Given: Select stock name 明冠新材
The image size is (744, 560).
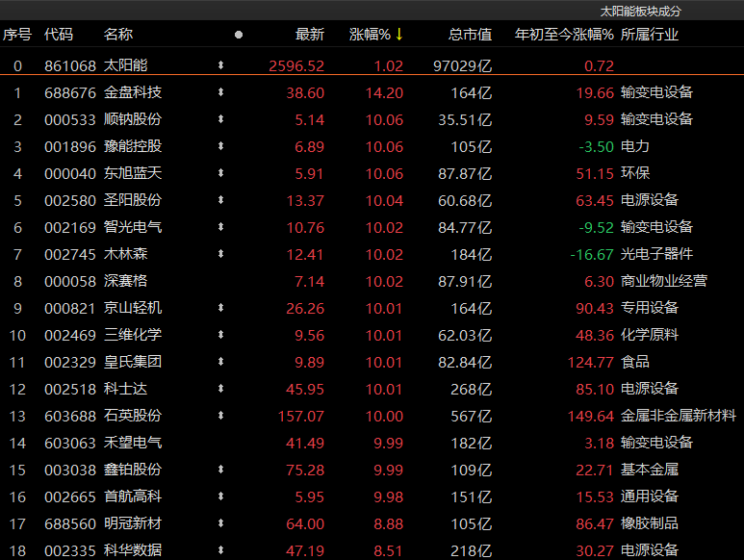Looking at the screenshot, I should pyautogui.click(x=133, y=524).
